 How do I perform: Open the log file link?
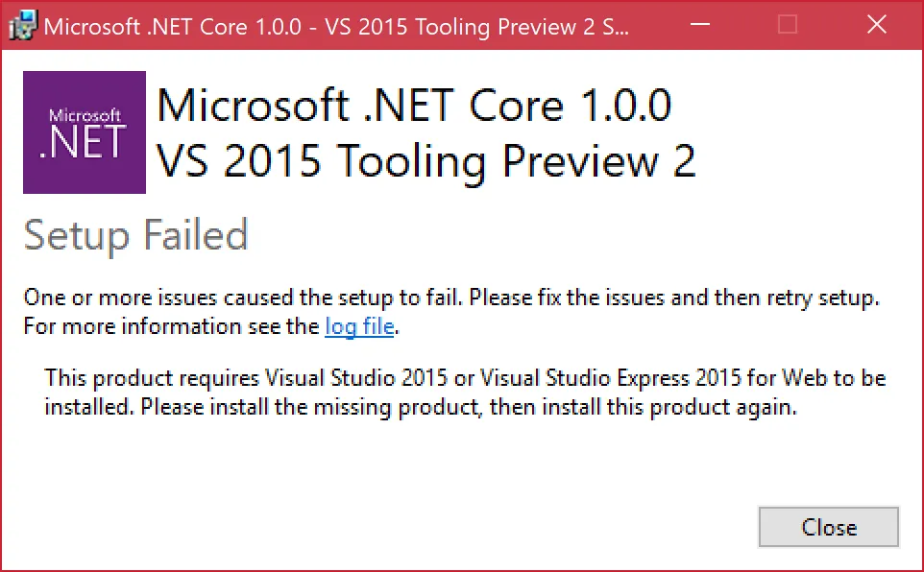pos(359,326)
